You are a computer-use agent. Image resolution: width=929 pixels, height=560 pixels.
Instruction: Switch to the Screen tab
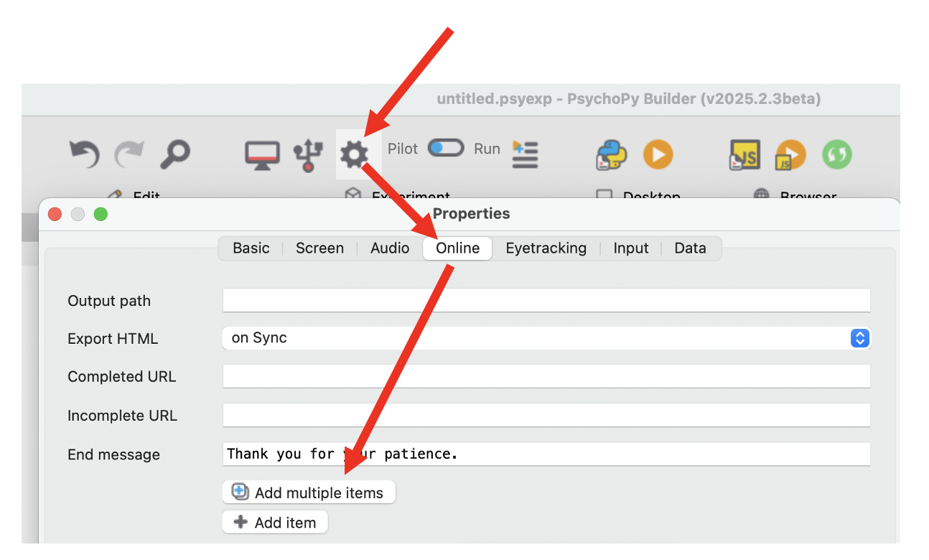coord(319,248)
